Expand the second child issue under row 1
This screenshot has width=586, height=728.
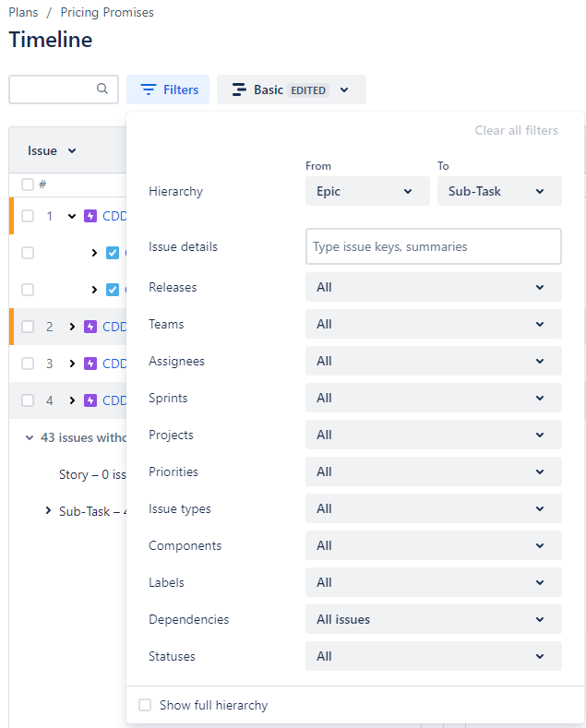94,290
